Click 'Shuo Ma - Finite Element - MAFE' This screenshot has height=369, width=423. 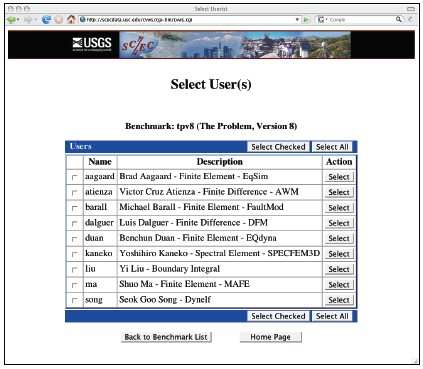[x=184, y=284]
